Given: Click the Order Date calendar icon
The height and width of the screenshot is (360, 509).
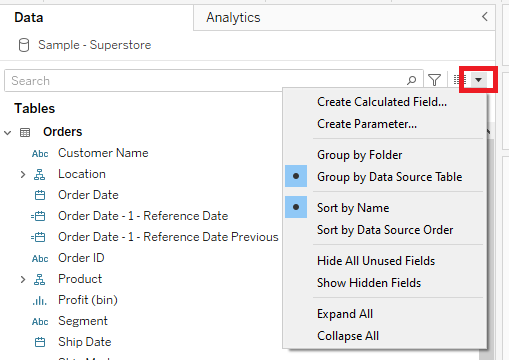Looking at the screenshot, I should [x=40, y=195].
